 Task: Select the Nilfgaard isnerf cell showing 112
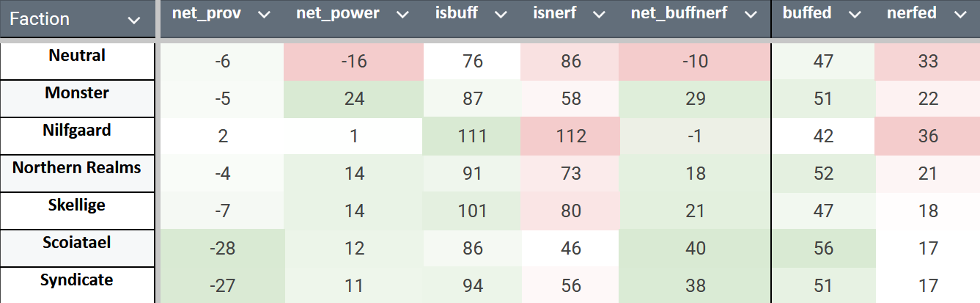click(x=570, y=136)
